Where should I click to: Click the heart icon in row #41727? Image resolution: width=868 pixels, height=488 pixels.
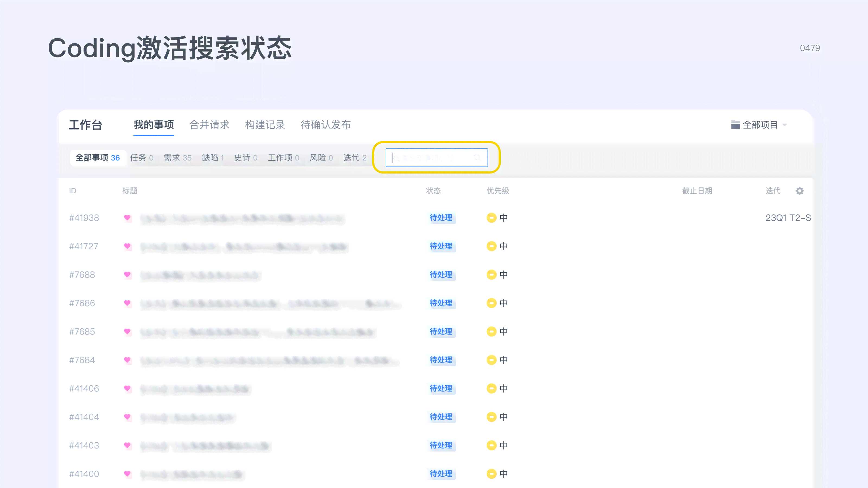[127, 246]
